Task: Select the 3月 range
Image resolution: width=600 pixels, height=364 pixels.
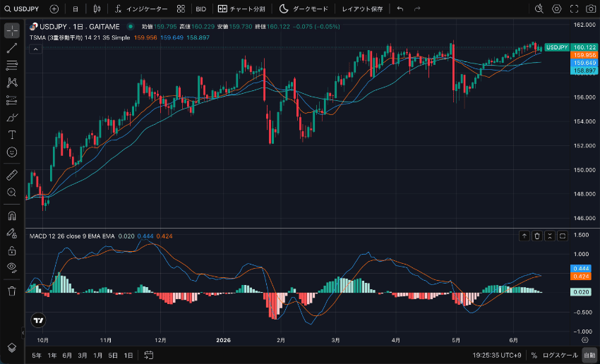Action: tap(83, 356)
